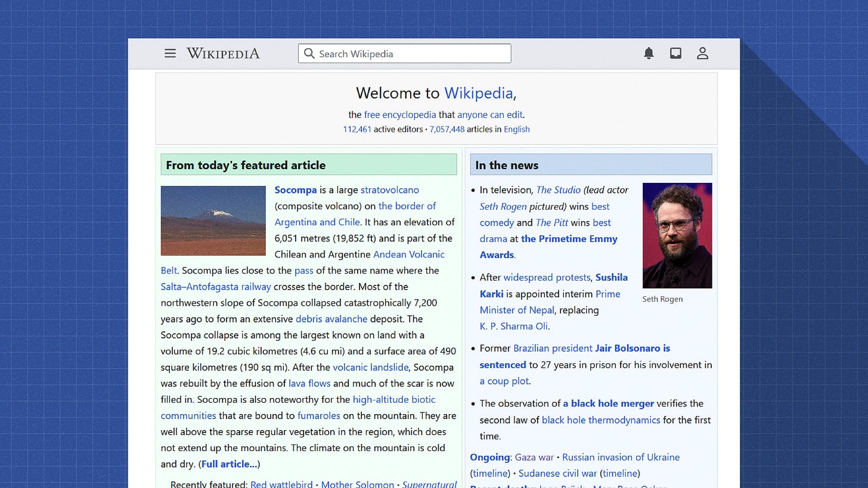This screenshot has height=488, width=868.
Task: Follow the Andean Volcanic Belt link
Action: tap(409, 254)
